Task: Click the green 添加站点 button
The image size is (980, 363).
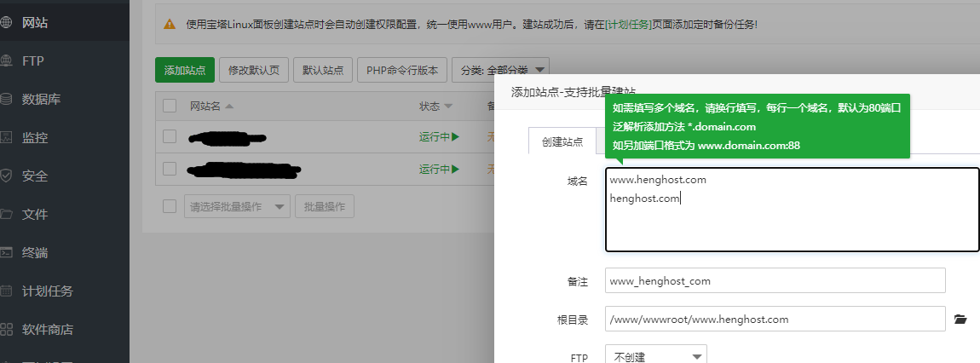Action: pyautogui.click(x=185, y=70)
